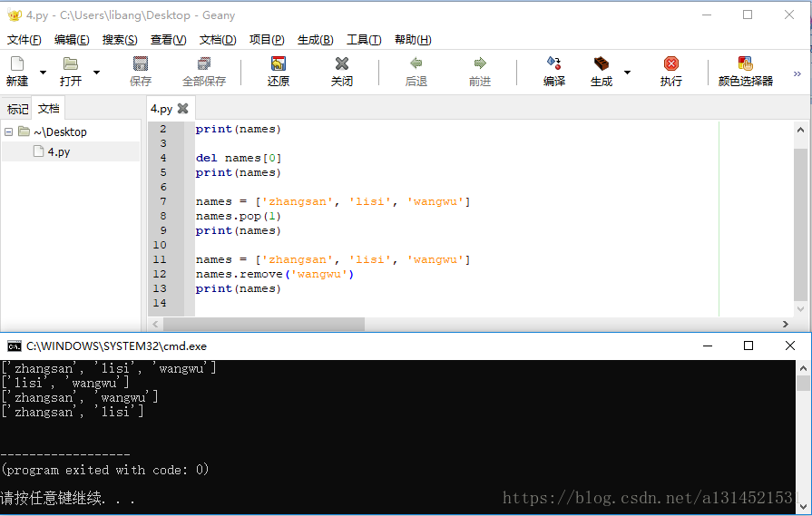Open the Build (生成) menu in menu bar
Viewport: 812px width, 516px height.
click(x=316, y=40)
